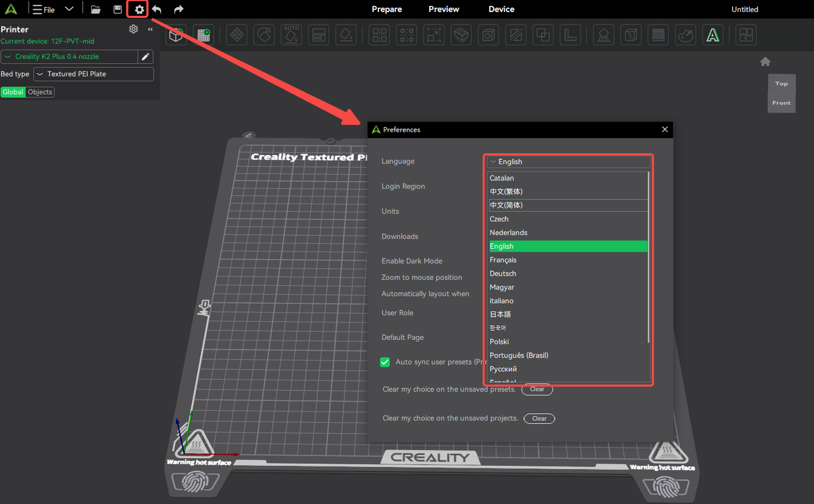Pick 한국어 from language list
Screen dimensions: 814x504
click(x=567, y=329)
